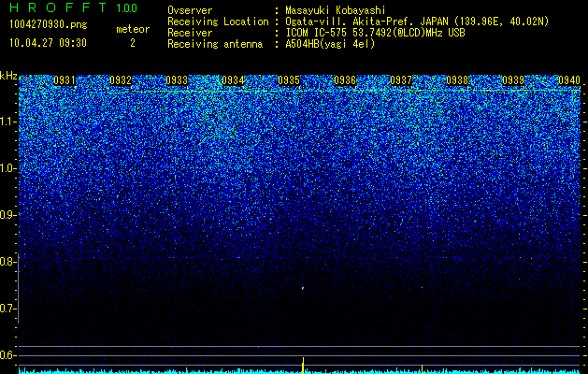588x374 pixels.
Task: Click the 1.0 frequency axis label
Action: click(7, 168)
